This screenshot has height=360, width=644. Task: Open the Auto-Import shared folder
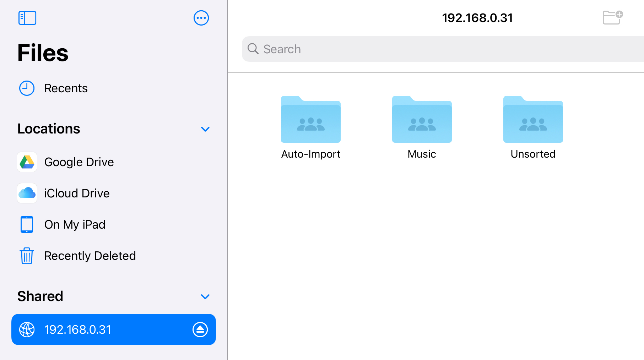coord(310,120)
